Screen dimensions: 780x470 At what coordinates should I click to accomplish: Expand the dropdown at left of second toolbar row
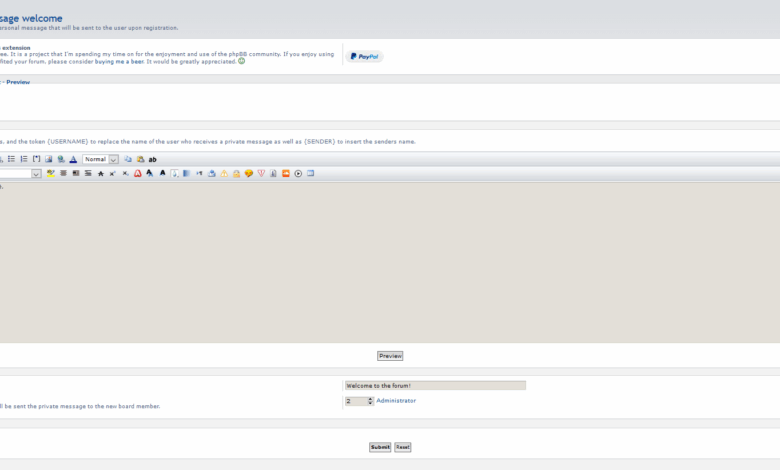click(x=36, y=173)
